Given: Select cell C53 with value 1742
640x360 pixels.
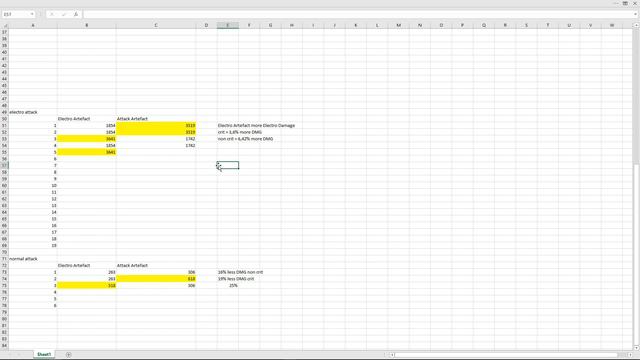Looking at the screenshot, I should [x=156, y=139].
